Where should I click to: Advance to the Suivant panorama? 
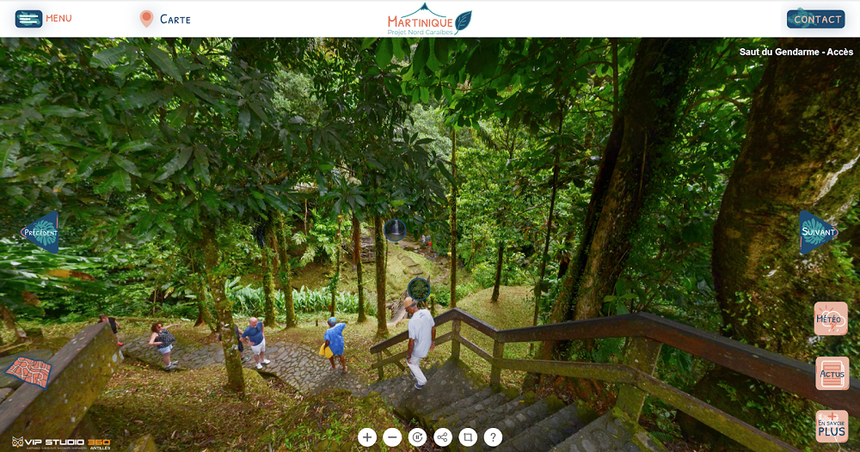click(818, 232)
